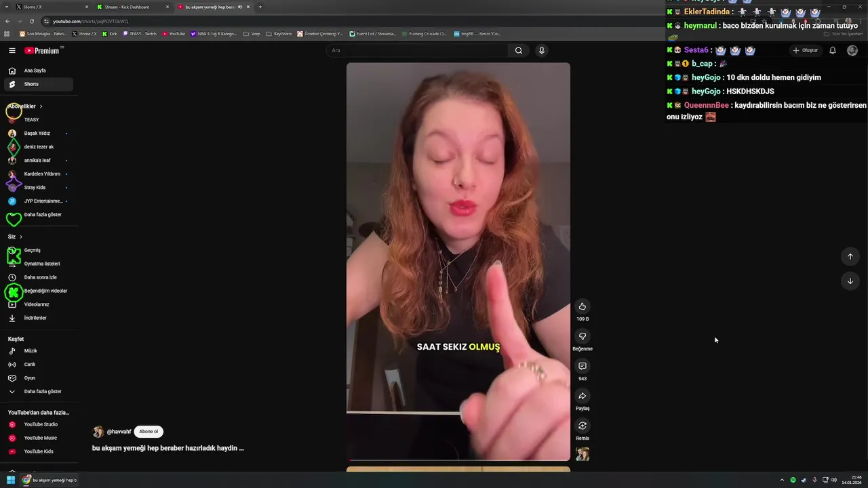Go to previous short with up arrow
The image size is (868, 488).
click(850, 256)
